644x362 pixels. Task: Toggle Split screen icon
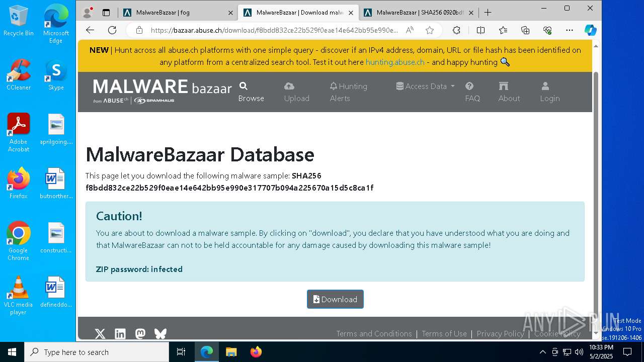coord(480,30)
